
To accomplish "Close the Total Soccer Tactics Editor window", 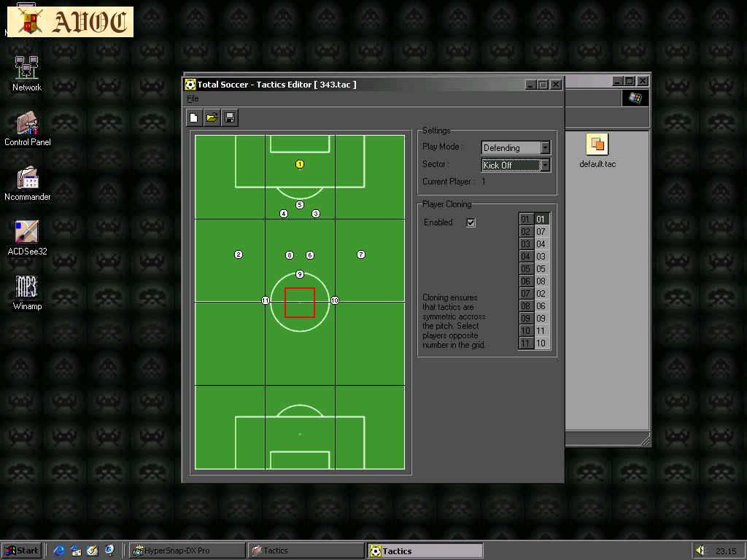I will click(556, 85).
